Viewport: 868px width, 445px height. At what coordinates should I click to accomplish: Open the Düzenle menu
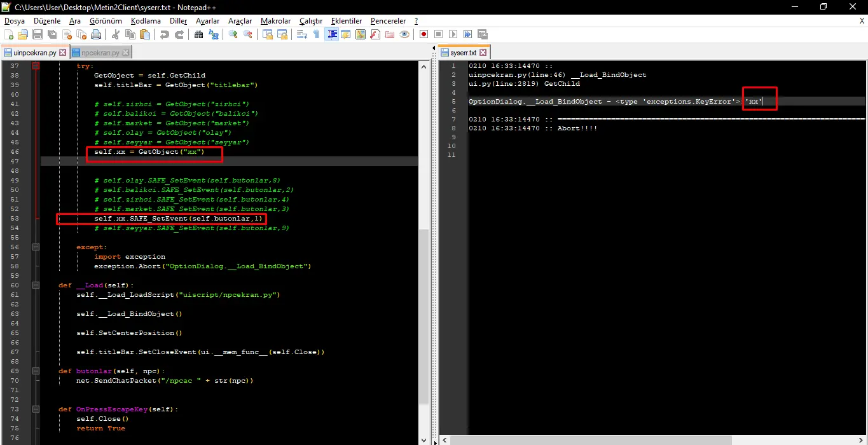(47, 21)
